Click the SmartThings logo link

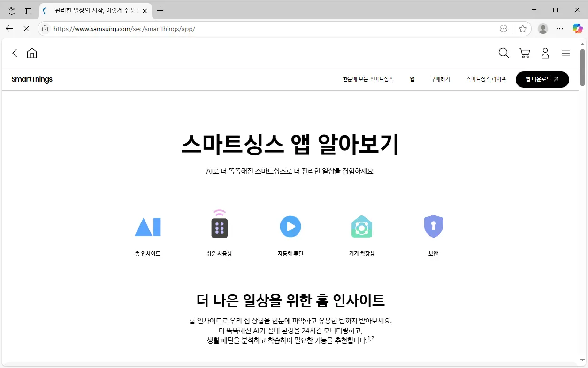[32, 79]
